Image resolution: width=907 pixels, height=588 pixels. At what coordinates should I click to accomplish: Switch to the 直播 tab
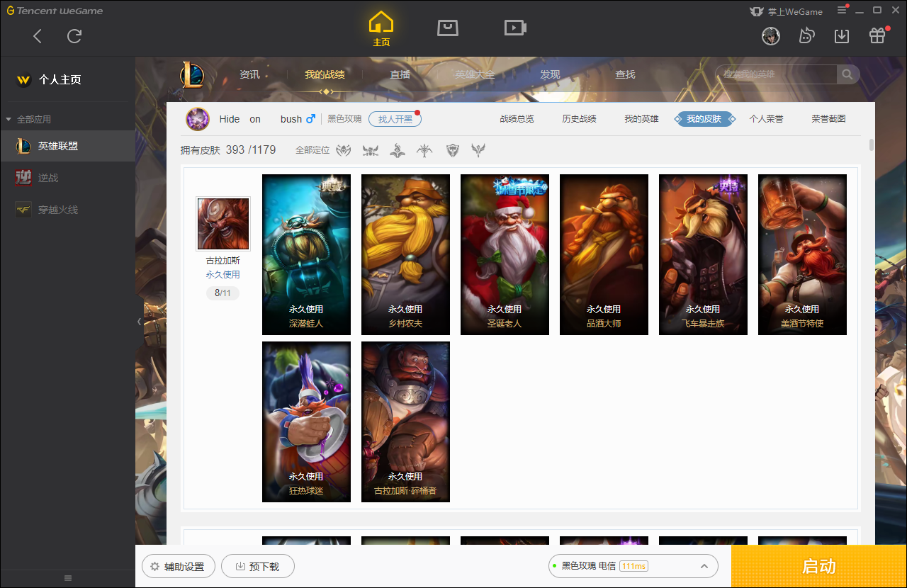pyautogui.click(x=400, y=74)
